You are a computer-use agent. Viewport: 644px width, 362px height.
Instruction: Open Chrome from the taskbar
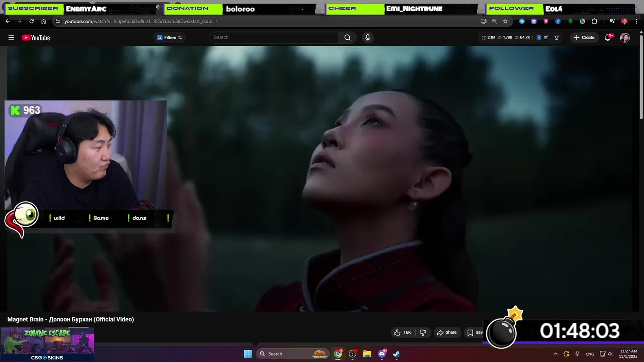point(338,354)
